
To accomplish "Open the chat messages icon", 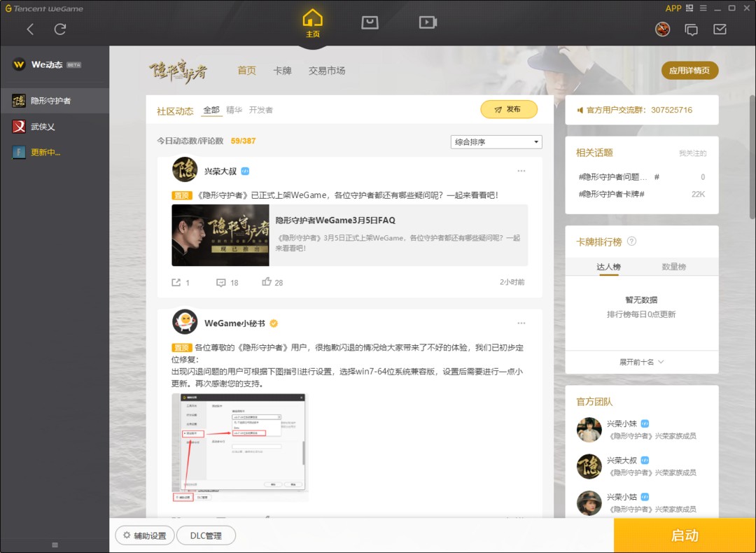I will [x=692, y=30].
